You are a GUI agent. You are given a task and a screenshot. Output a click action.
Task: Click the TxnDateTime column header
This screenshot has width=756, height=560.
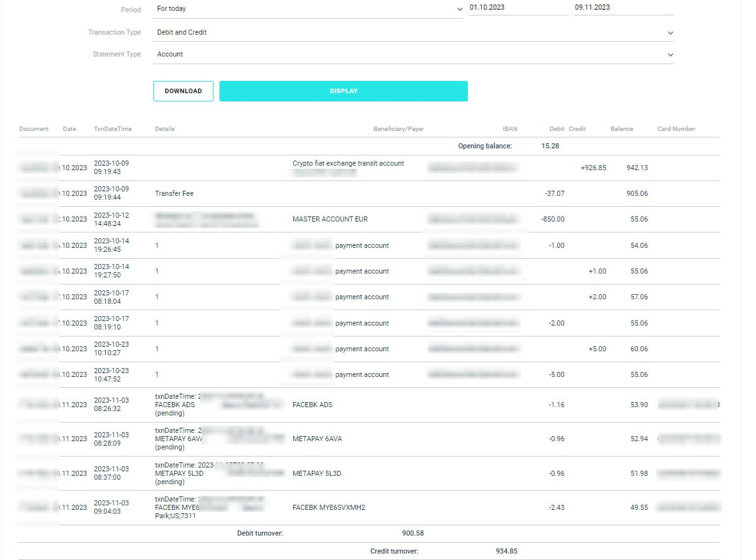(113, 129)
